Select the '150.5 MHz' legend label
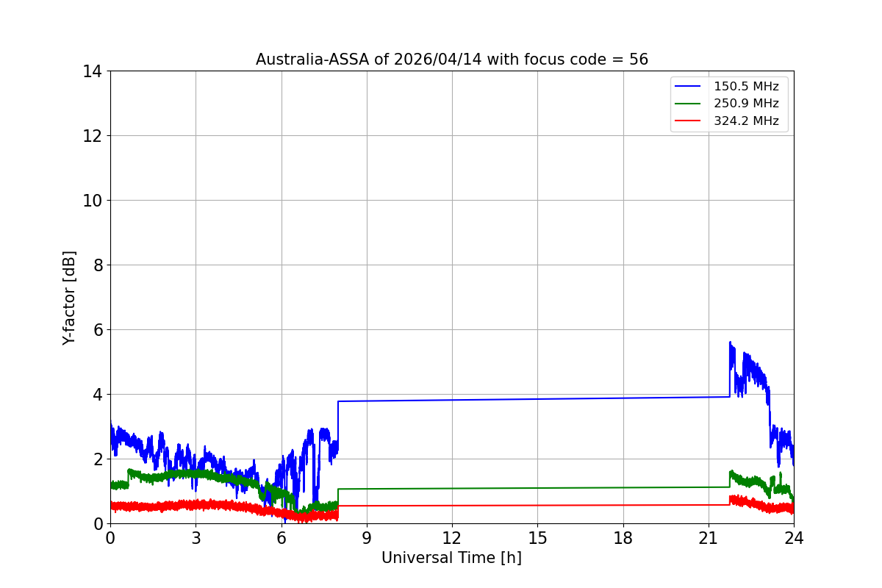 tap(746, 87)
